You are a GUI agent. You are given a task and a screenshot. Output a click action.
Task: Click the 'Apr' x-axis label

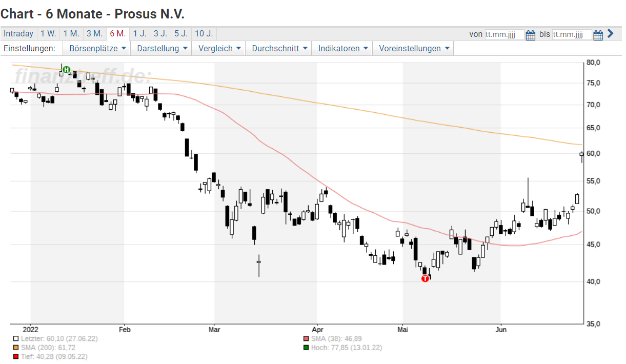tap(317, 330)
